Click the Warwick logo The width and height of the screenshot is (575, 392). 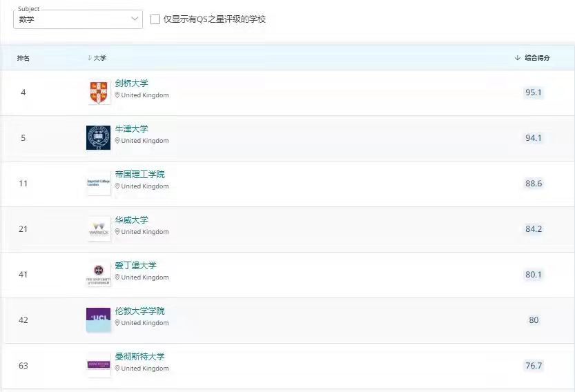99,229
